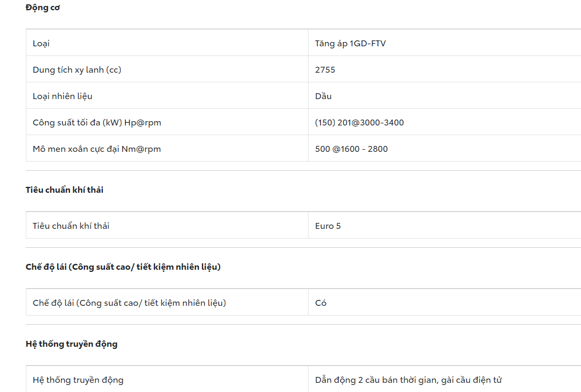Click the "Có" value for drive mode
The width and height of the screenshot is (581, 392).
pos(320,303)
